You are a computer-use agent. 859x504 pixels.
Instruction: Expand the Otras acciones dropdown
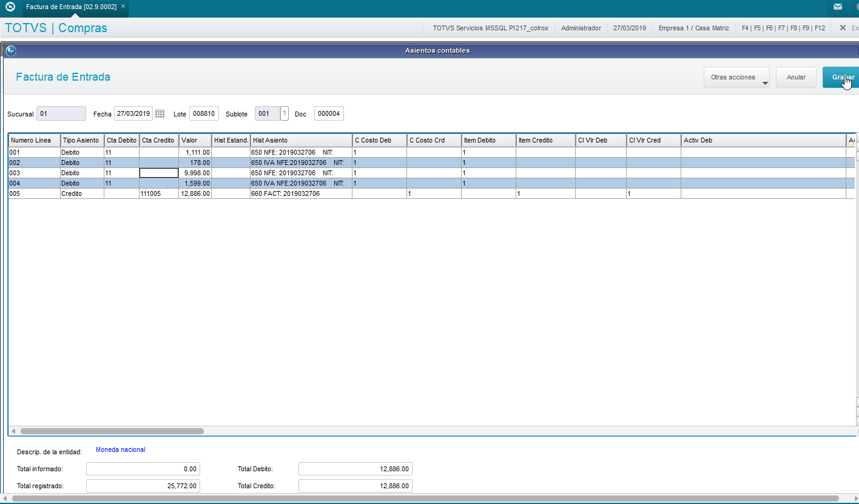coord(736,78)
